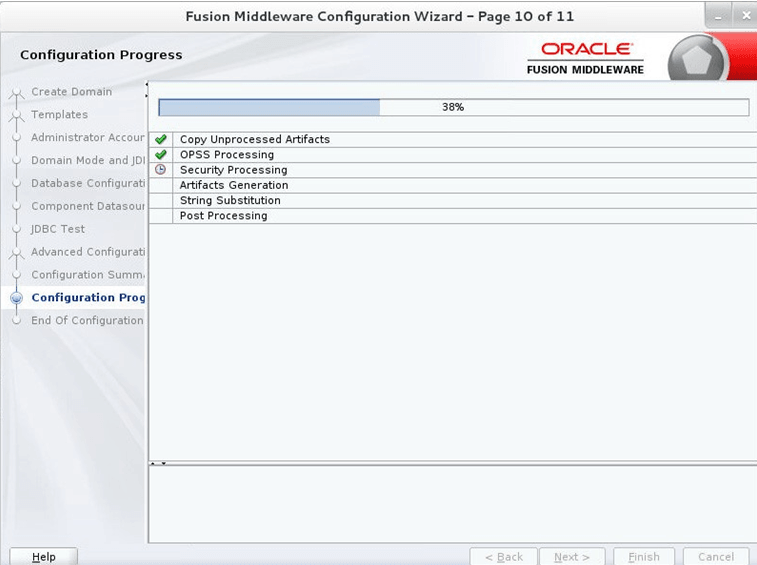Image resolution: width=757 pixels, height=565 pixels.
Task: Click the Create Domain step node icon
Action: 16,93
